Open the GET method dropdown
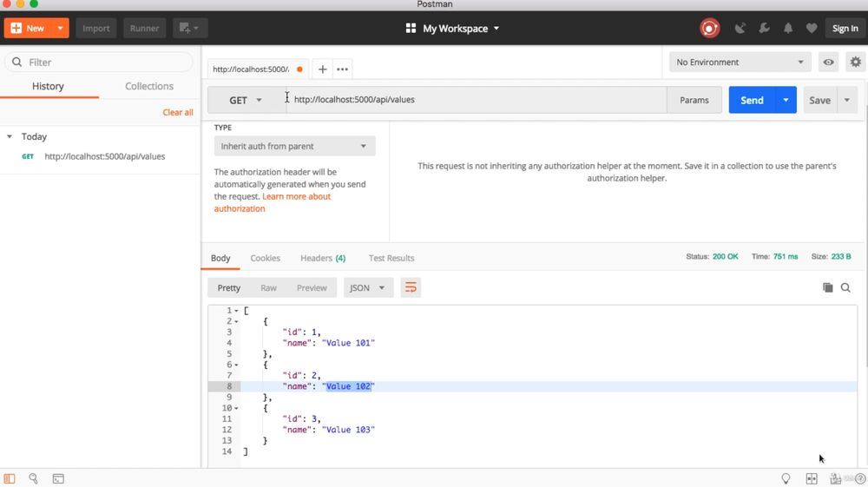Image resolution: width=868 pixels, height=487 pixels. point(246,100)
